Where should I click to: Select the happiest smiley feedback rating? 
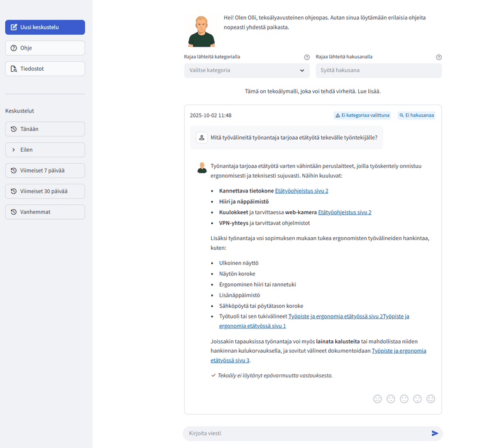coord(431,399)
